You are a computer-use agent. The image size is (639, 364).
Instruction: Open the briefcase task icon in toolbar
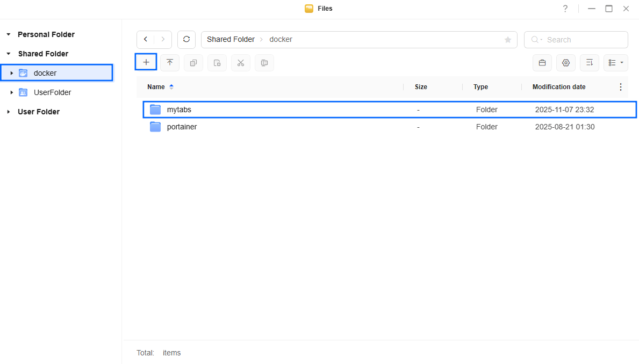(x=542, y=63)
